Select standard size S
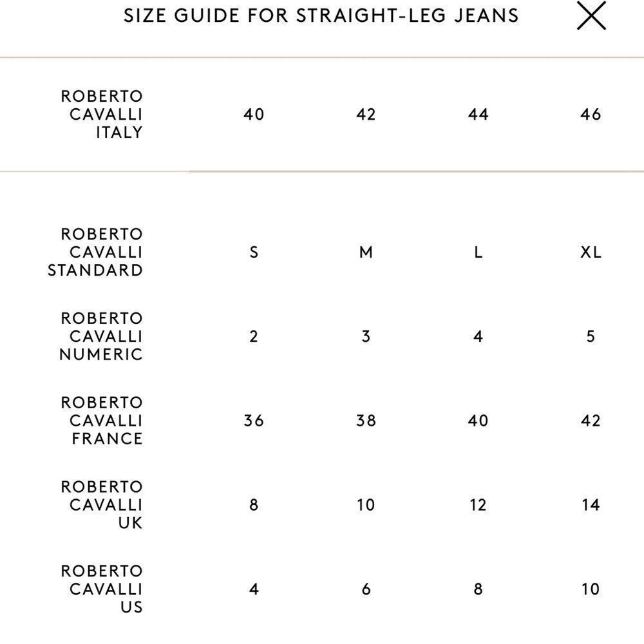 pos(254,252)
